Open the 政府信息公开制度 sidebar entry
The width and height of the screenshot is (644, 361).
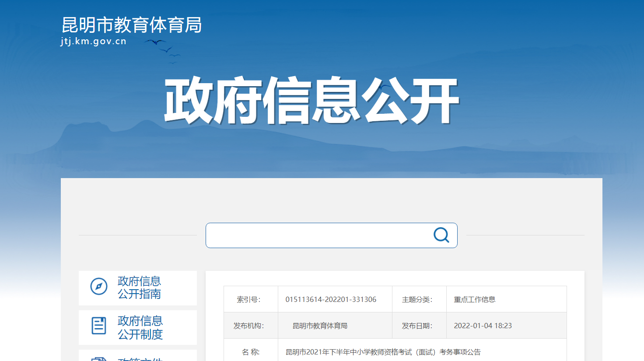(x=138, y=326)
